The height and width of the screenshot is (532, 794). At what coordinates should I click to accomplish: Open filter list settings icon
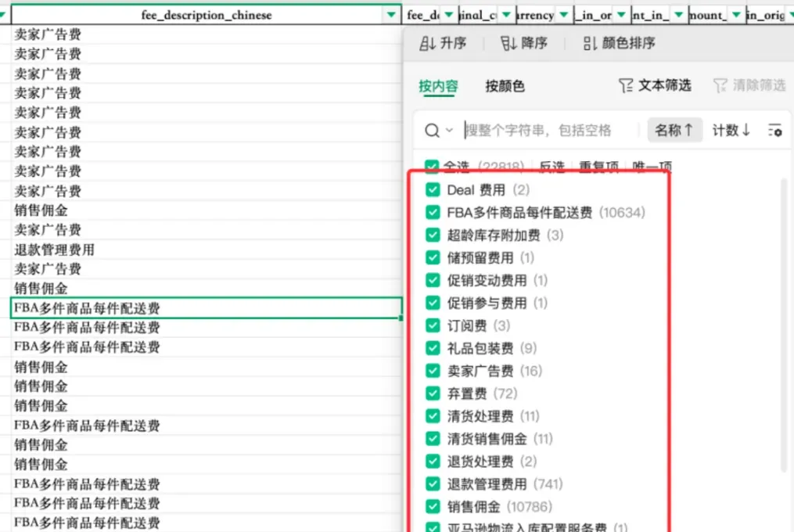774,131
